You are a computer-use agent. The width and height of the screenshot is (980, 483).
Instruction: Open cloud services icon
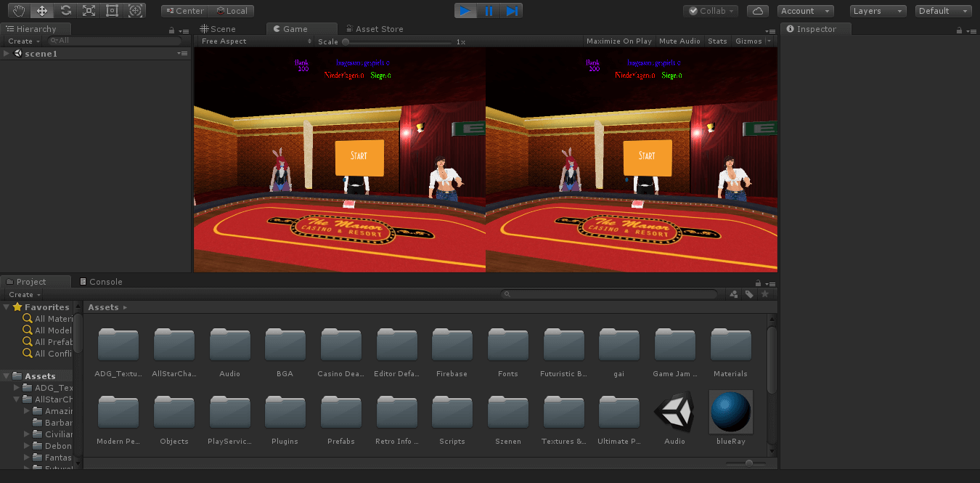pyautogui.click(x=758, y=11)
